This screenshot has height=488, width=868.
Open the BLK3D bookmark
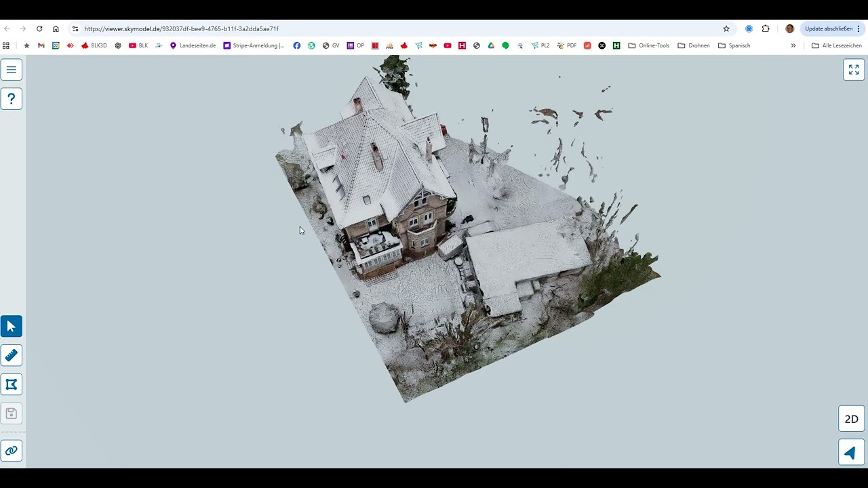pos(94,45)
